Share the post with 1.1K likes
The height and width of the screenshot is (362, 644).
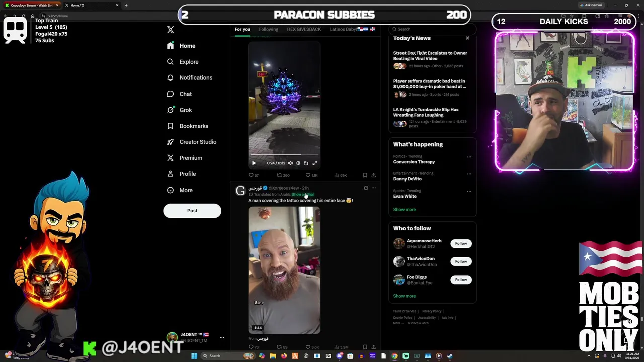373,175
